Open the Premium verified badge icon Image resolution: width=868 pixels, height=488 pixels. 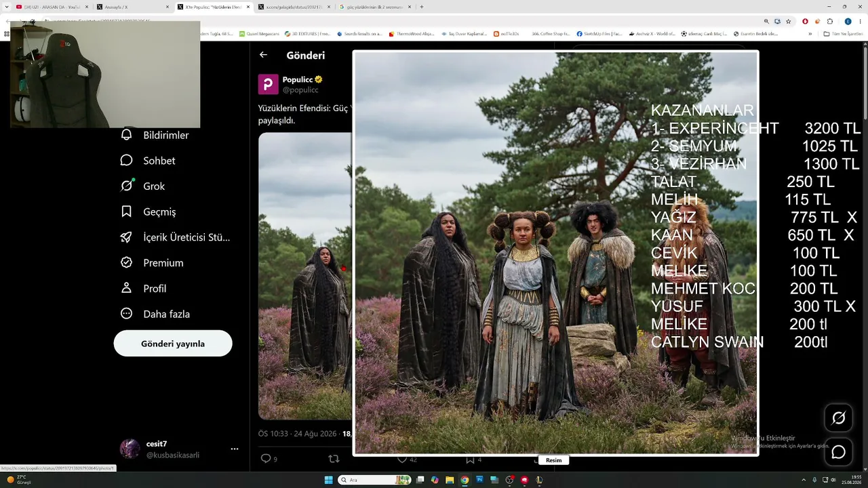pyautogui.click(x=126, y=262)
